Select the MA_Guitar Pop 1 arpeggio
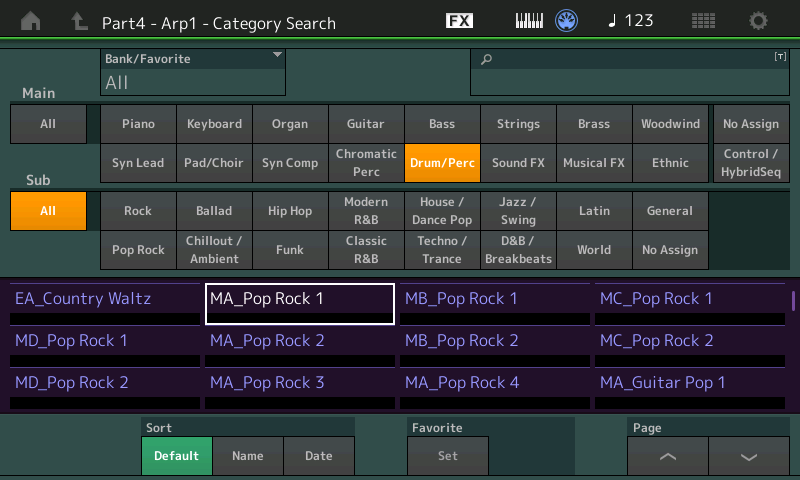 (x=691, y=383)
